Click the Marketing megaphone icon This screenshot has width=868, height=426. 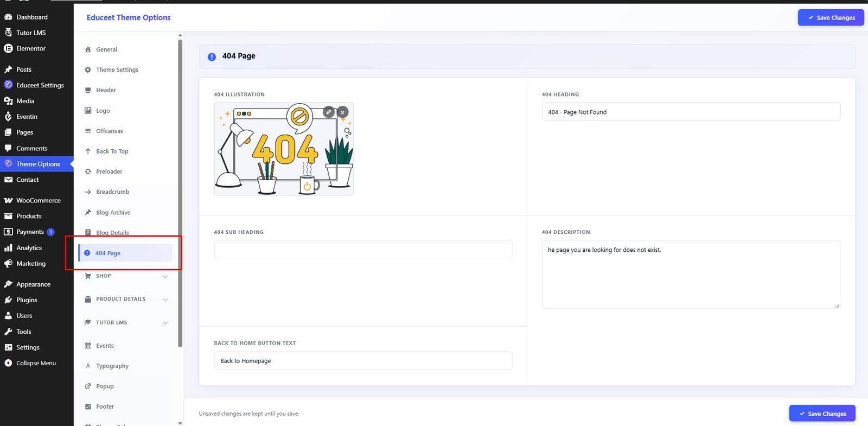pos(8,264)
